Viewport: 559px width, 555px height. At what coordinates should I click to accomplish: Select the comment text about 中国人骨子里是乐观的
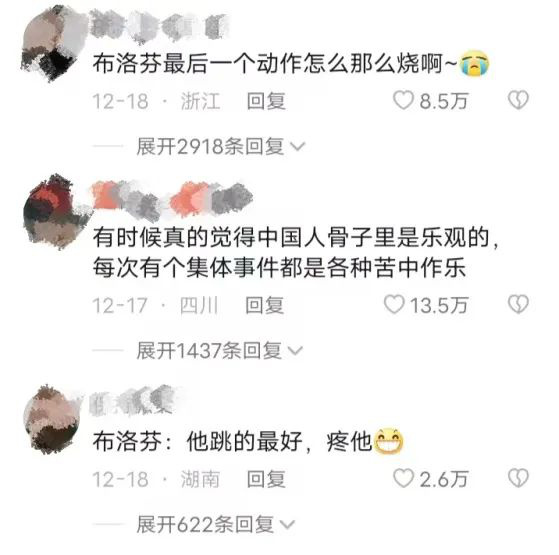coord(295,253)
